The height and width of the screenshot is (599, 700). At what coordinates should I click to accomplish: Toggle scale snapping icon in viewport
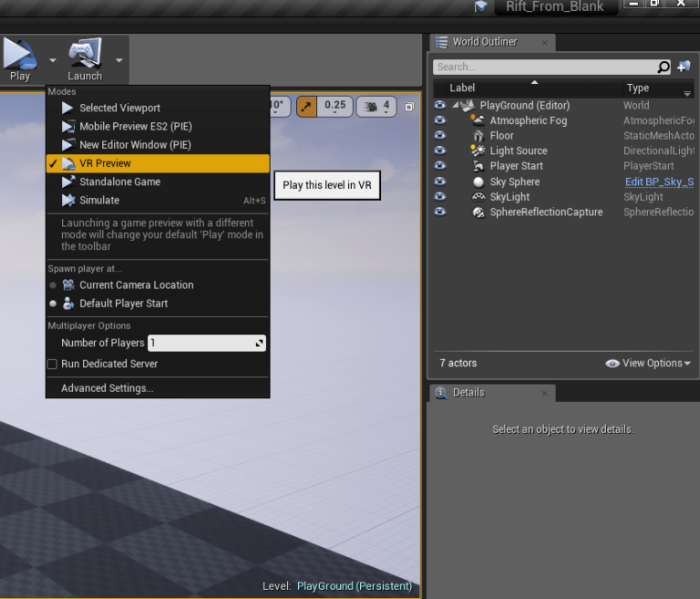pos(306,107)
